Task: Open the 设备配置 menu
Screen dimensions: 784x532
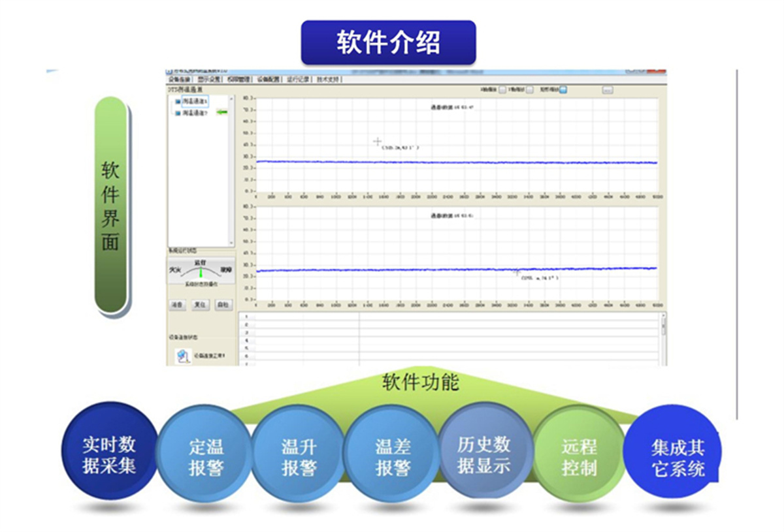Action: coord(268,79)
